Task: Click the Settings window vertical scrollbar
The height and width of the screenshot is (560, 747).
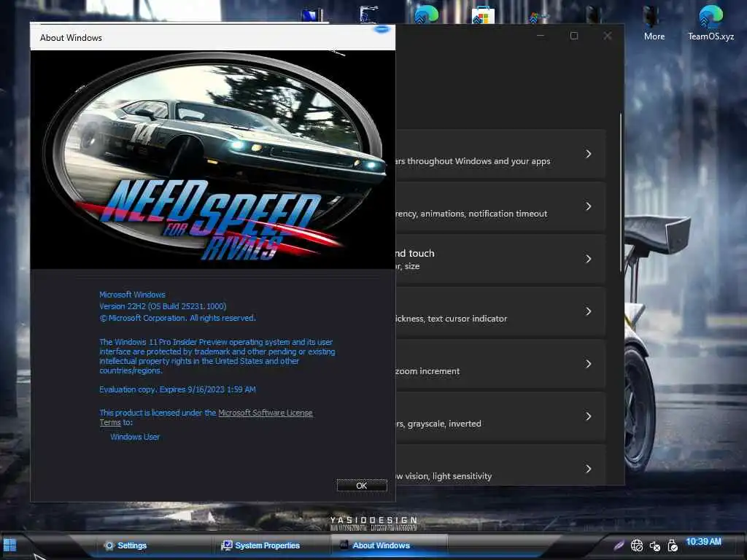Action: [x=621, y=192]
